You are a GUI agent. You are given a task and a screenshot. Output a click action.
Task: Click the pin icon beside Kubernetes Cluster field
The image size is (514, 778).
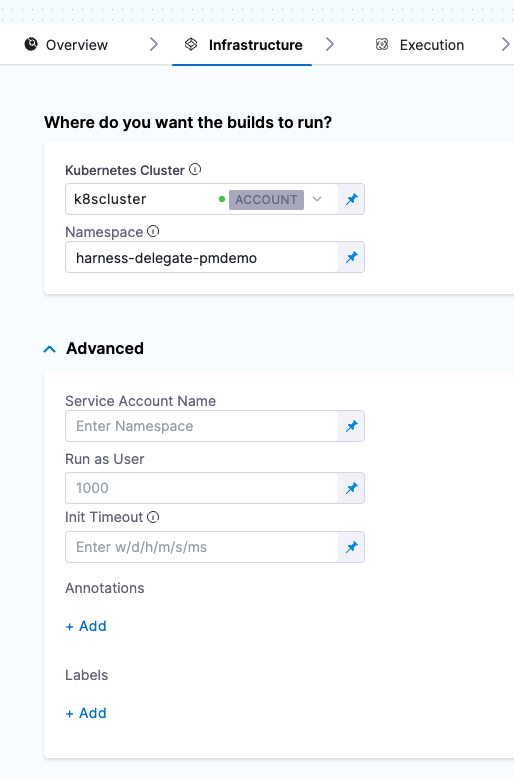[352, 199]
